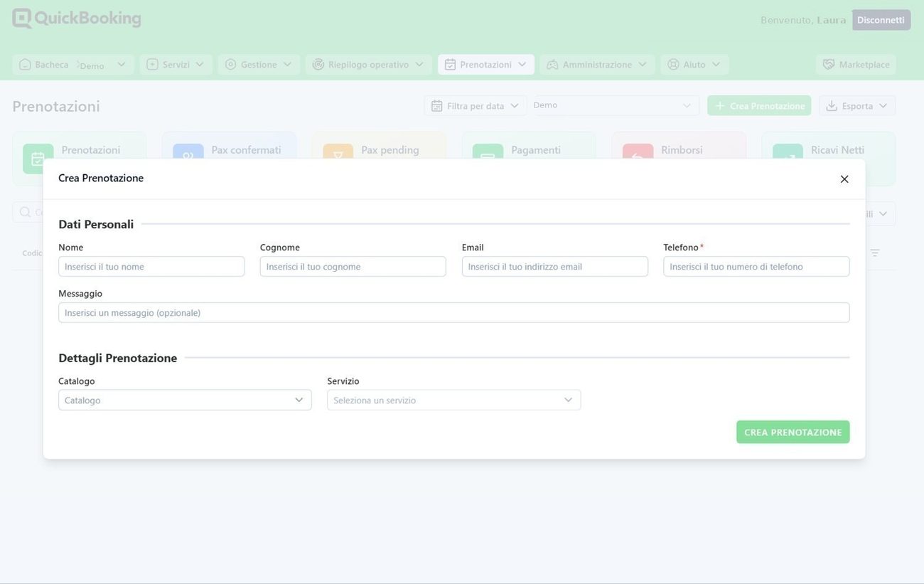Click the Pax confermati card icon
Image resolution: width=924 pixels, height=584 pixels.
click(188, 152)
